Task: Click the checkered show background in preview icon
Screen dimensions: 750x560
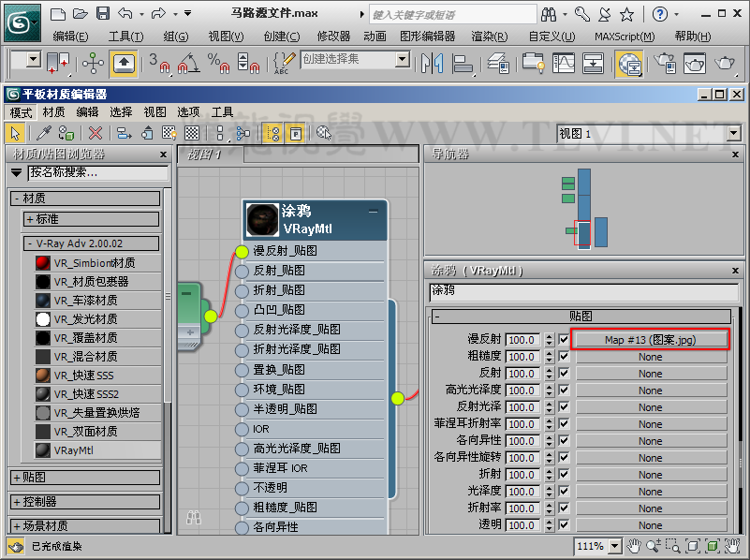Action: (192, 133)
